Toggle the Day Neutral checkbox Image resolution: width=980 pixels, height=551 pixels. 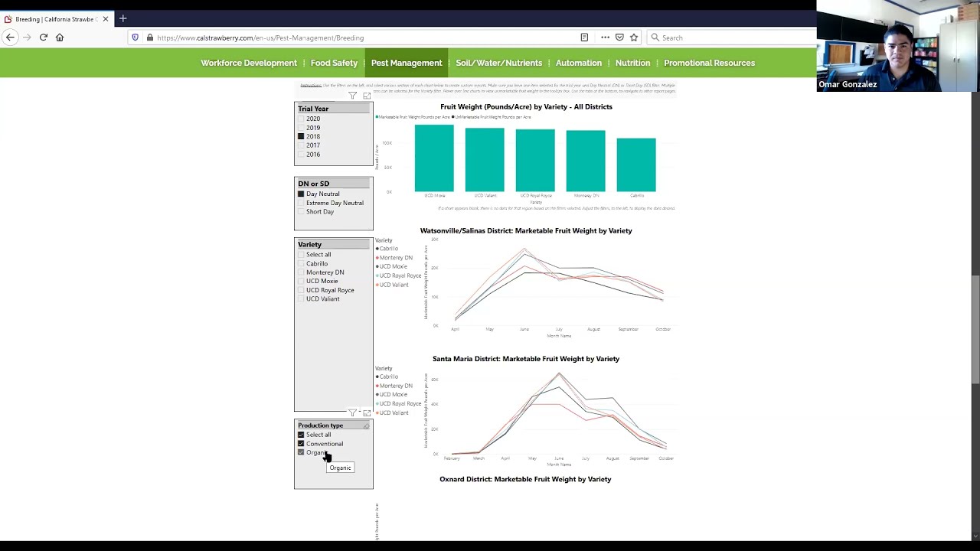301,194
